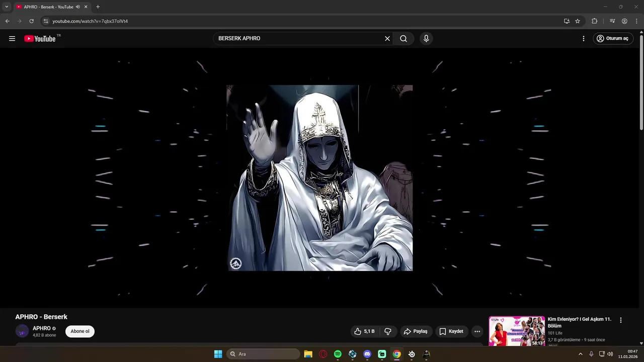
Task: Click the taskbar Ara search box
Action: click(263, 354)
